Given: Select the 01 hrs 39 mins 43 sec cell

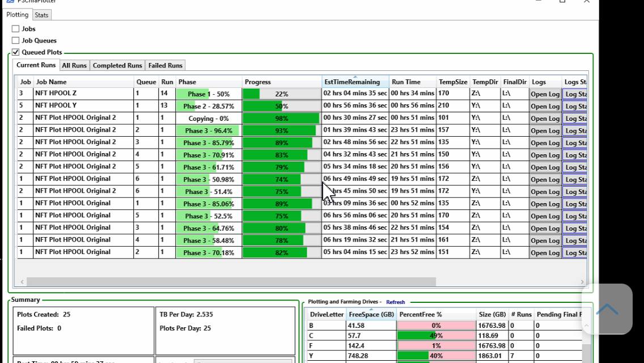Looking at the screenshot, I should coord(355,130).
